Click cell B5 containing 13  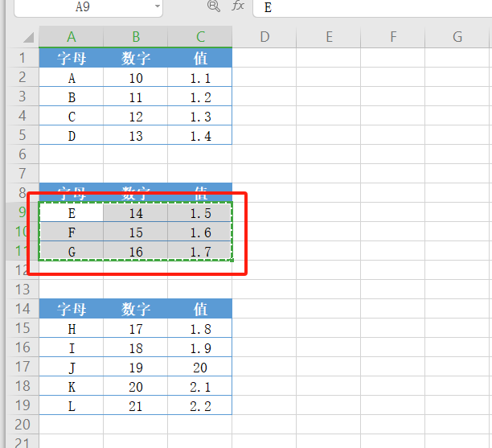click(136, 136)
